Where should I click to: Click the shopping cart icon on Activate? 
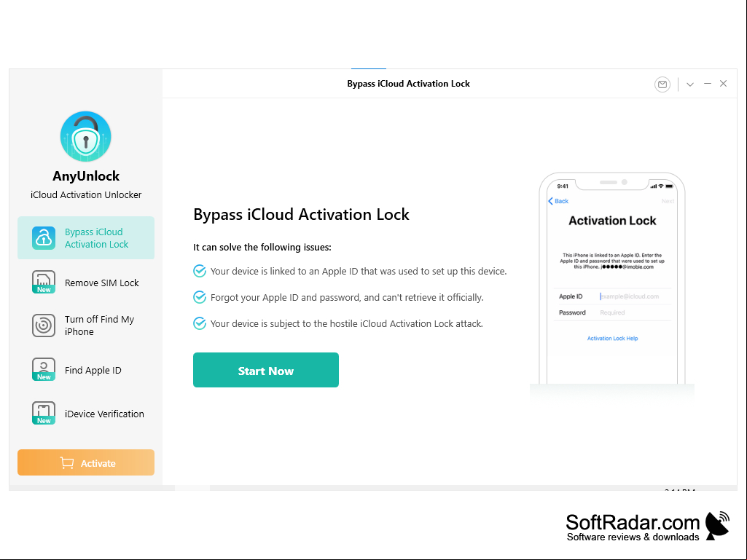pos(67,463)
